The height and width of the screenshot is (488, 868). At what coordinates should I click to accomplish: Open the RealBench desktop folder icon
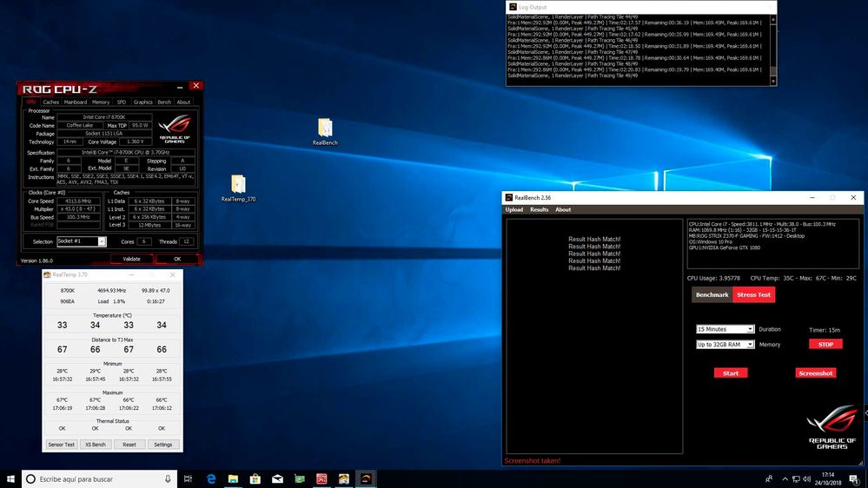[325, 131]
